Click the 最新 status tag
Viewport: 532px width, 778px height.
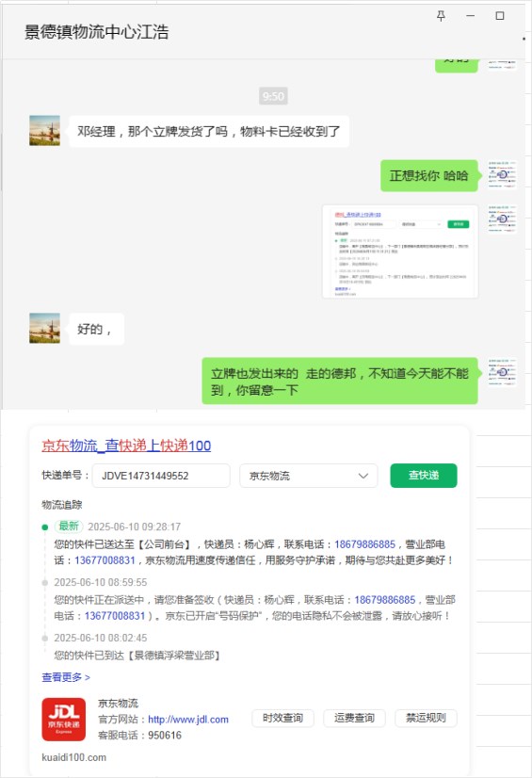(69, 526)
